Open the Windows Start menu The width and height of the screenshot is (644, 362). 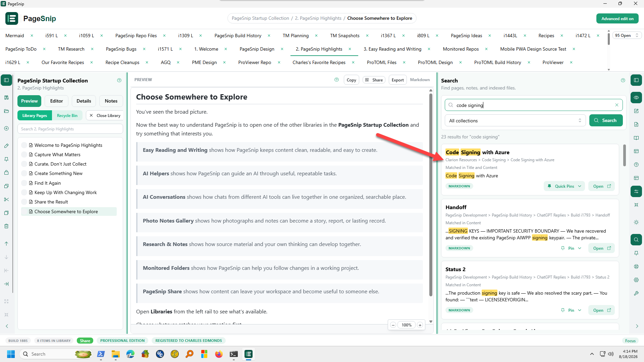click(x=11, y=354)
